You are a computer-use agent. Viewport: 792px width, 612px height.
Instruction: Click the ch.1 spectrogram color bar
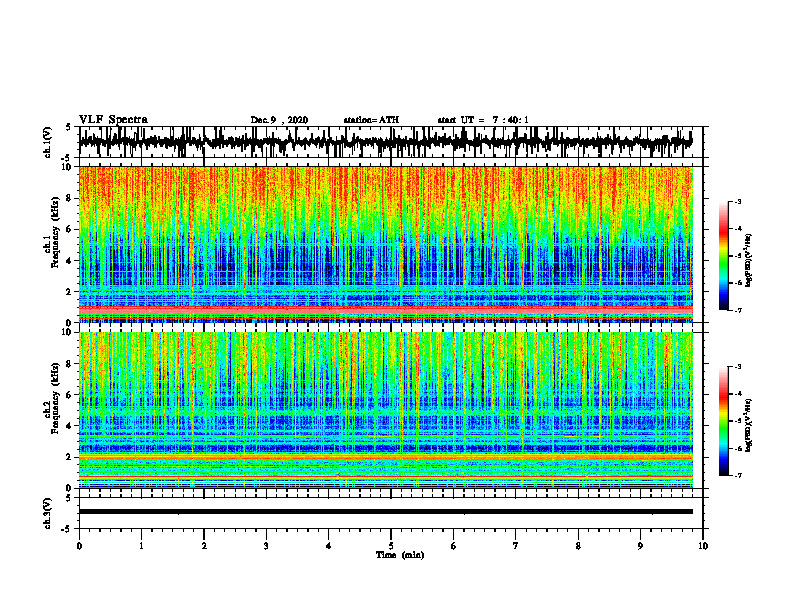click(x=724, y=256)
